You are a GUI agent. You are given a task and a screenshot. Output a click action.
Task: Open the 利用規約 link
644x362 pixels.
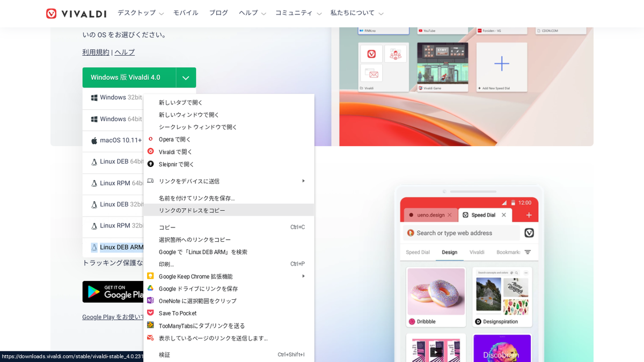(x=96, y=52)
